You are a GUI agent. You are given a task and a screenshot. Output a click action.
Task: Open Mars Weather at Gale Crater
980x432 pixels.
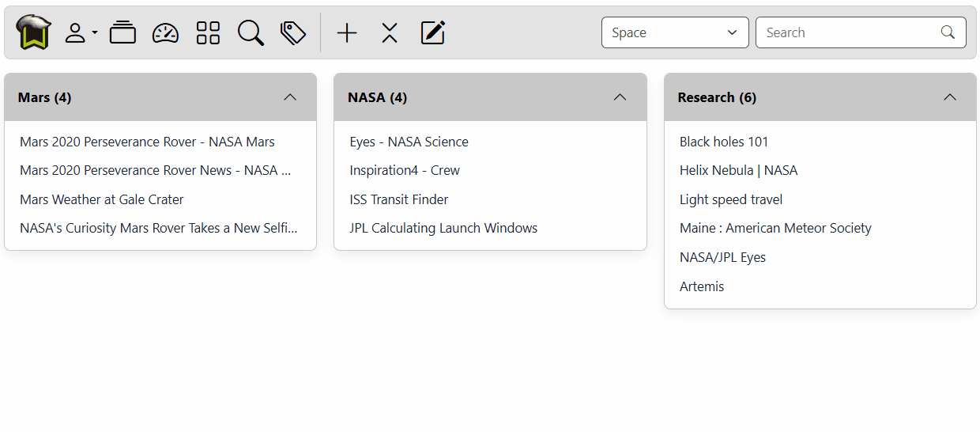pos(102,199)
